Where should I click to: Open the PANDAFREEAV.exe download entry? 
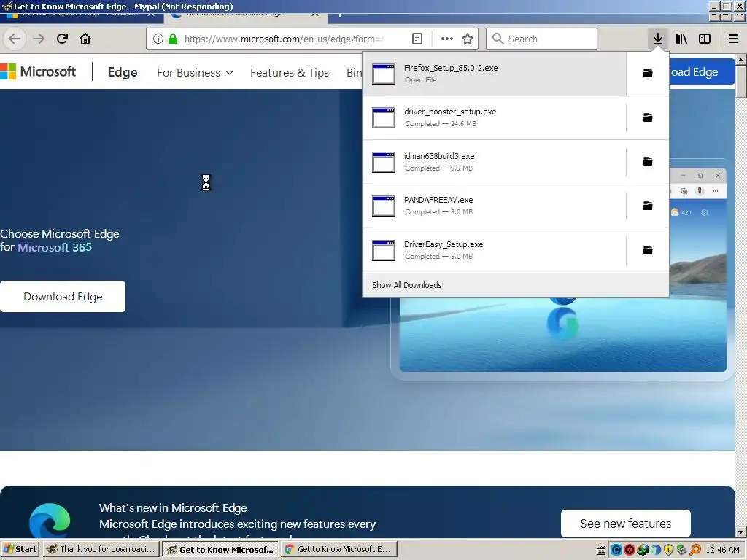point(494,206)
